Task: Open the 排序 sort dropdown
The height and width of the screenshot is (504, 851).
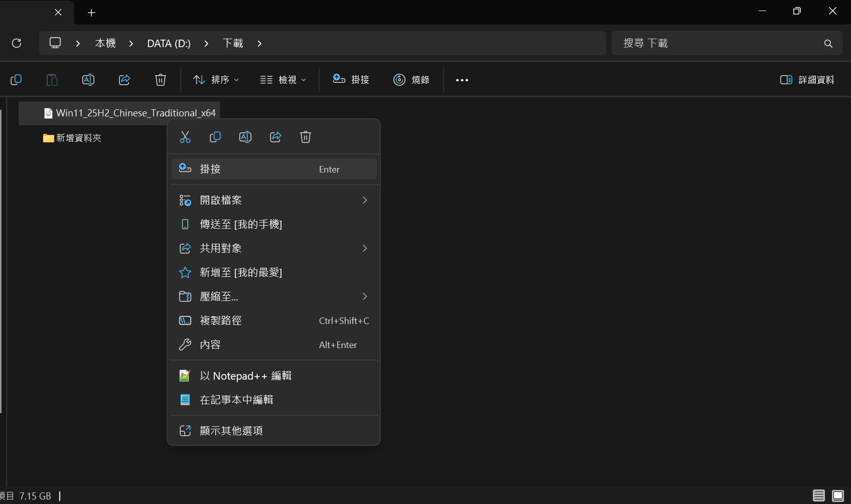Action: (216, 80)
